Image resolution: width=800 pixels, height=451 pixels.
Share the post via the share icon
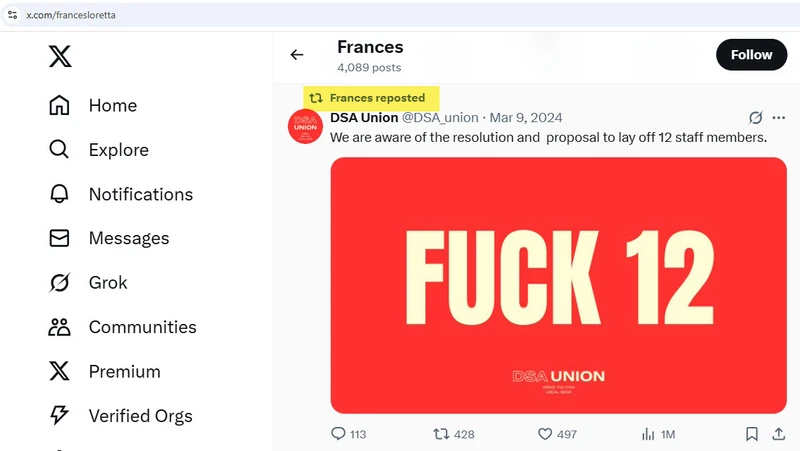coord(779,434)
